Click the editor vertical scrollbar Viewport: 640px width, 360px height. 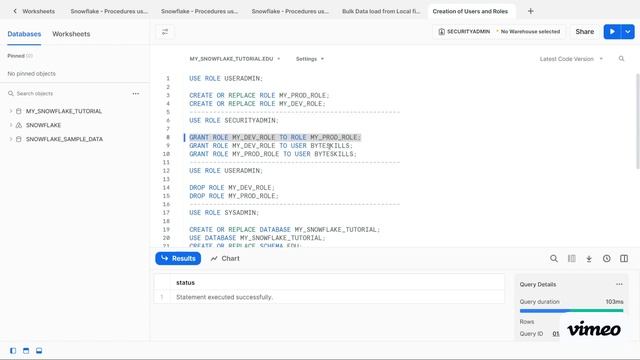(637, 121)
